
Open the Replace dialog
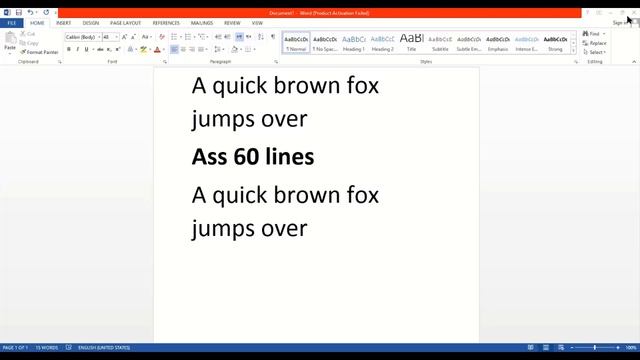pos(594,43)
